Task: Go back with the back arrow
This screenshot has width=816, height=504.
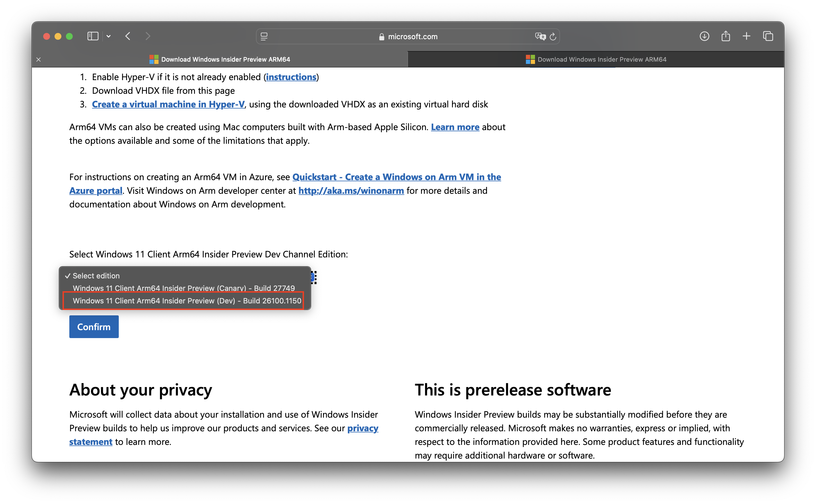Action: click(x=128, y=36)
